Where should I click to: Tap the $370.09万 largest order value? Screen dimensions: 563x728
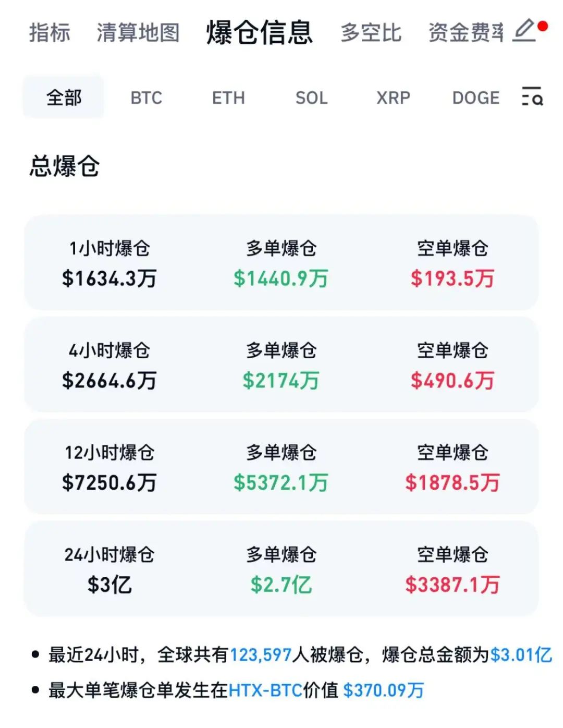click(x=383, y=690)
